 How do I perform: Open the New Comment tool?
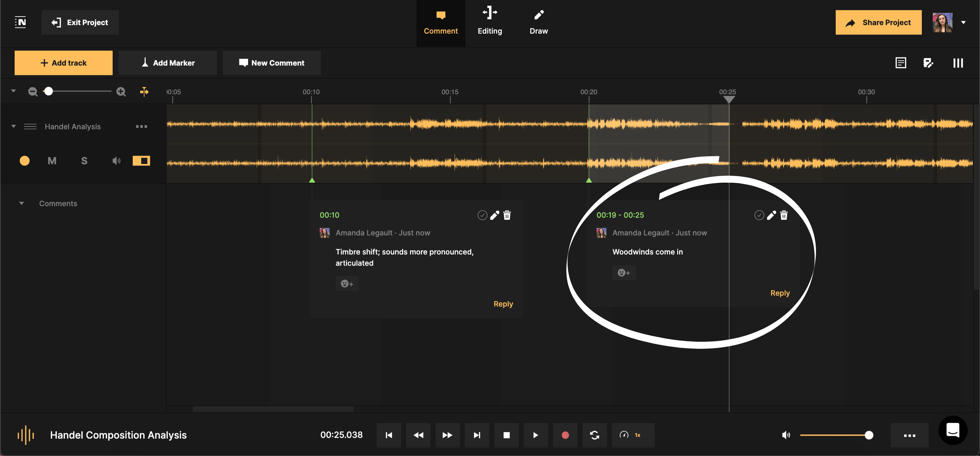[271, 63]
